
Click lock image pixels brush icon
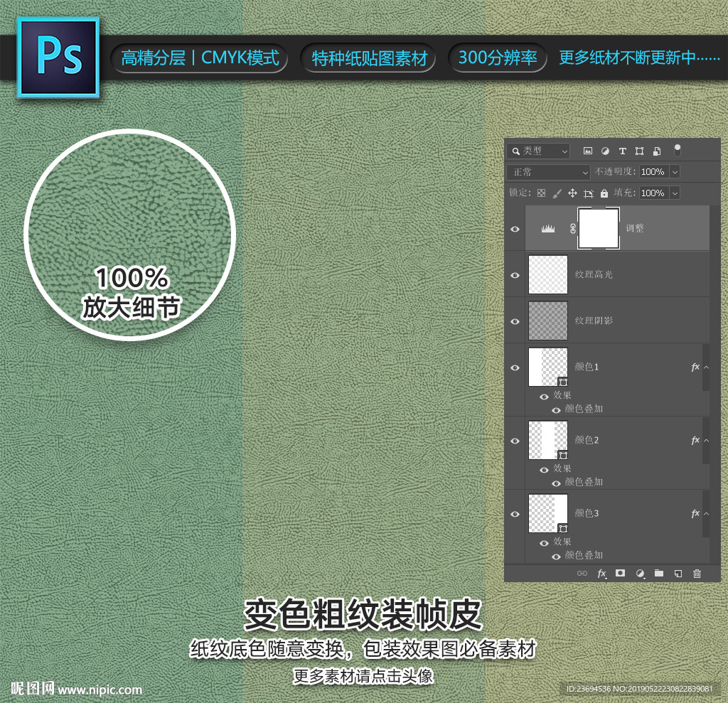click(557, 193)
